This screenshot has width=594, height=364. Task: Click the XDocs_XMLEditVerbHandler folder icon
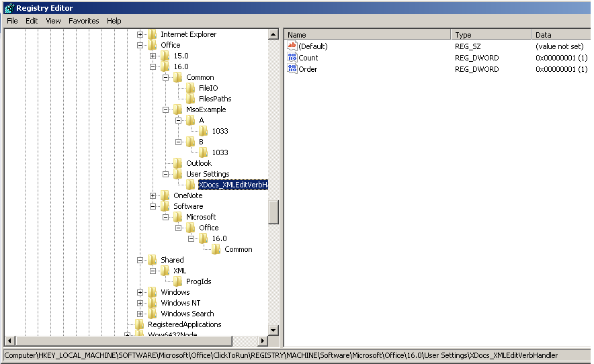[191, 185]
